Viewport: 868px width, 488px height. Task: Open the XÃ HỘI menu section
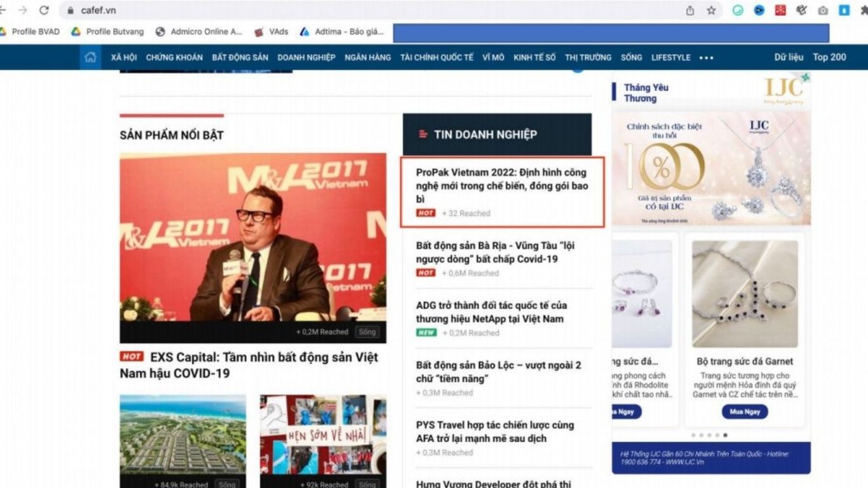click(124, 57)
